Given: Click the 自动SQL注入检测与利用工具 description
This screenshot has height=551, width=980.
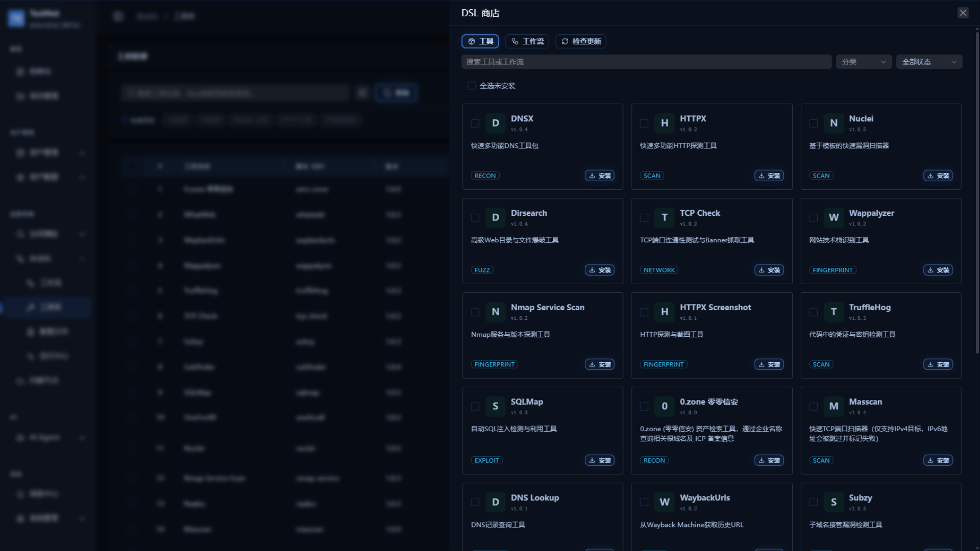Looking at the screenshot, I should pyautogui.click(x=513, y=429).
